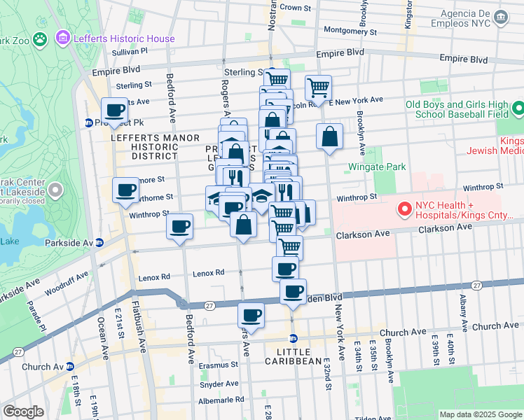Click the shopping bag marker west of Brooklyn Ave

click(329, 138)
